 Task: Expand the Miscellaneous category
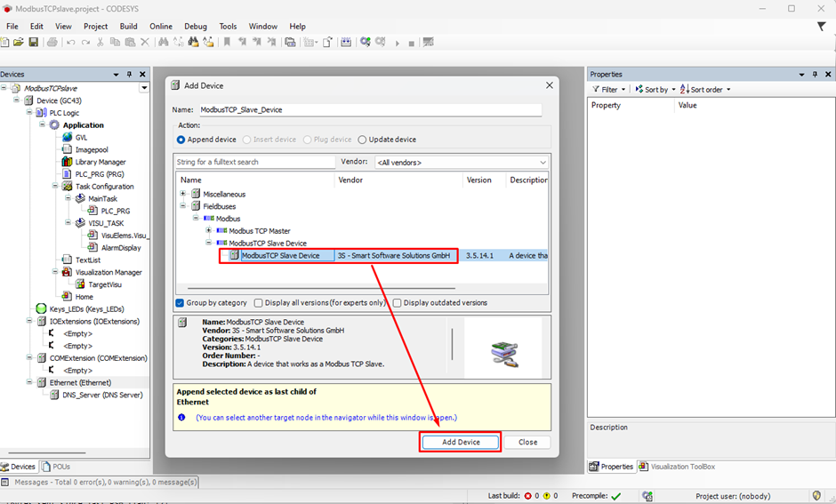(x=183, y=194)
